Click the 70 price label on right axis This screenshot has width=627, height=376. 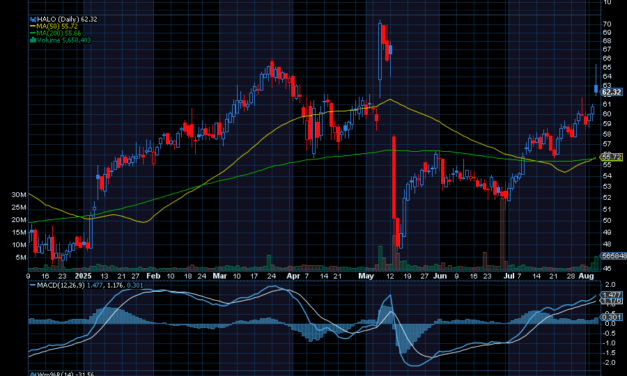click(607, 24)
